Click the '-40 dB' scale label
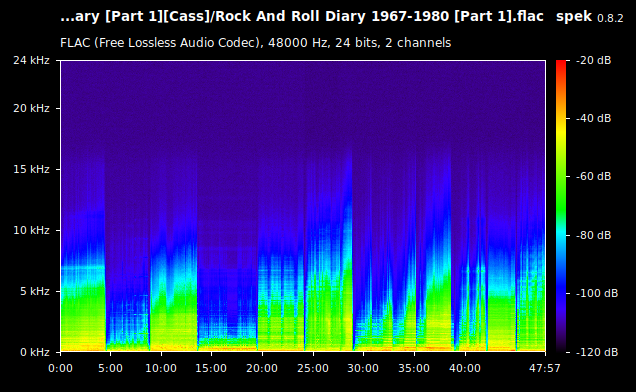 593,118
